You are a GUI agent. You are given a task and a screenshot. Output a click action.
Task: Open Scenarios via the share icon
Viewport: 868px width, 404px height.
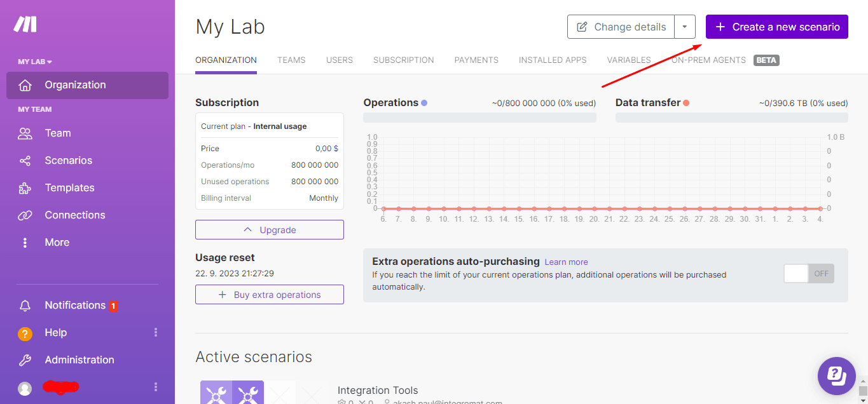25,161
